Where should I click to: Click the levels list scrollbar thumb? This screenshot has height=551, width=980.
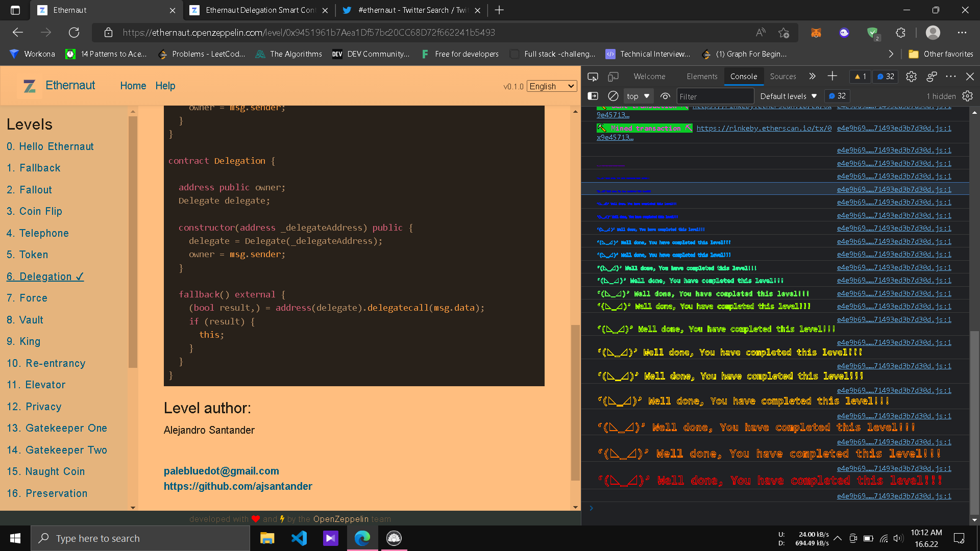(x=133, y=242)
